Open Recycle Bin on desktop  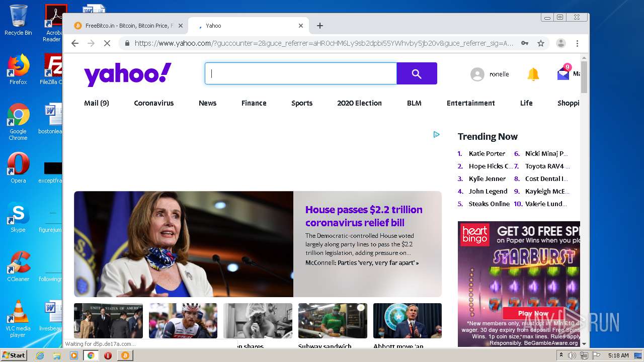point(18,20)
